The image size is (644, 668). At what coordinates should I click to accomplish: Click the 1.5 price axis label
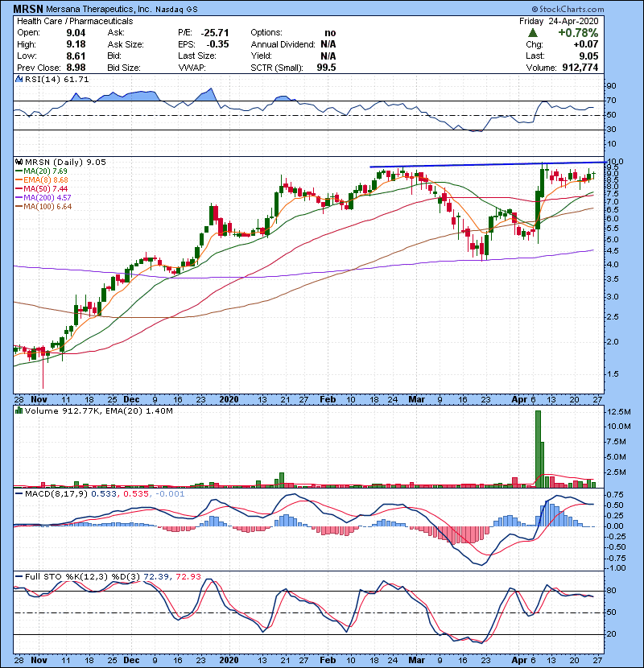click(613, 373)
